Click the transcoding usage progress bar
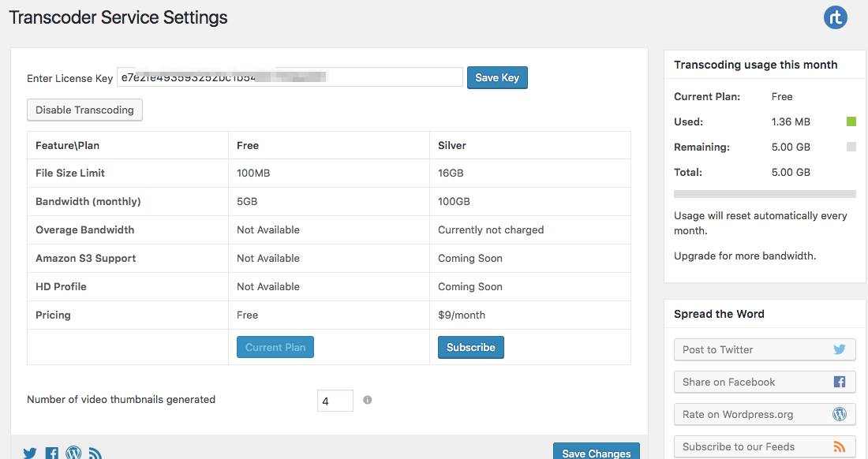This screenshot has height=459, width=868. 764,194
